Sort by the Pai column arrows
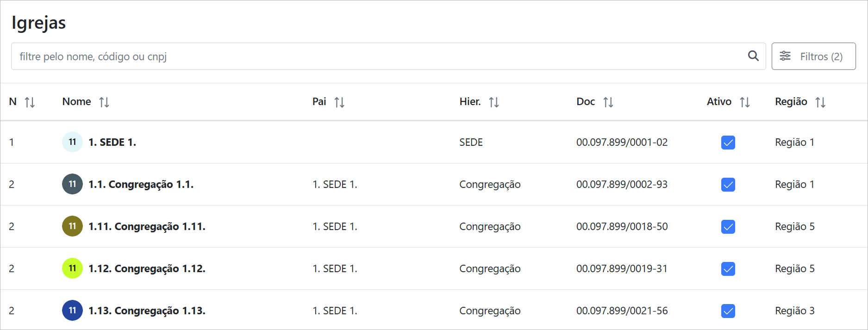This screenshot has width=868, height=330. pos(339,102)
